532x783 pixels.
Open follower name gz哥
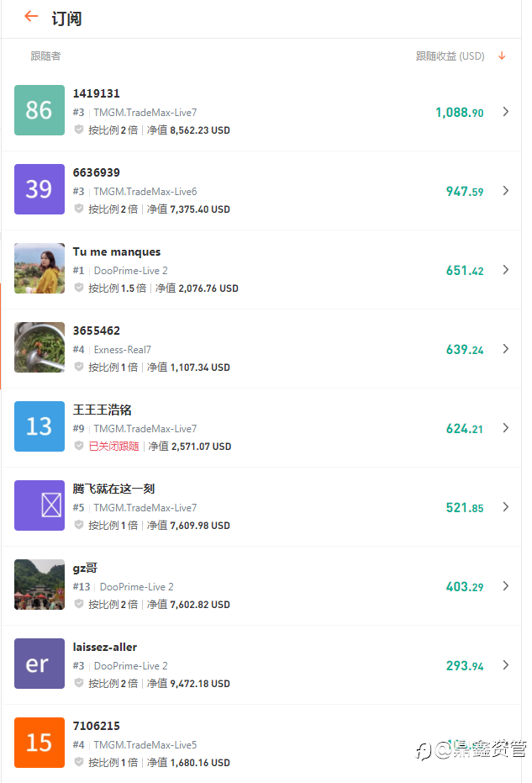(85, 568)
